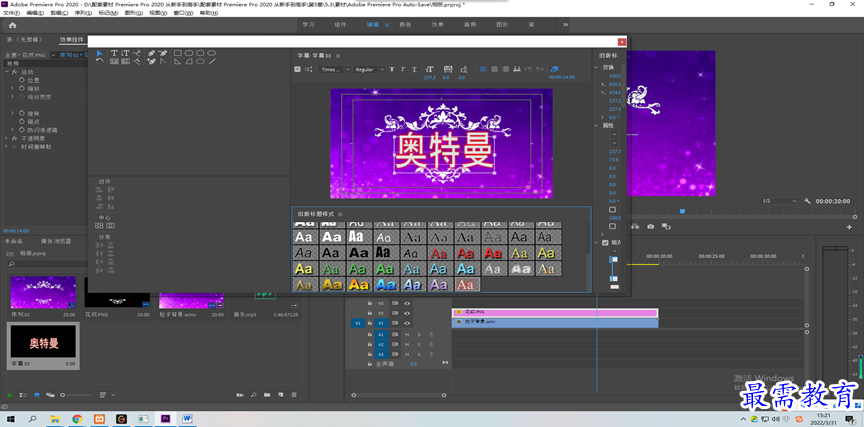Image resolution: width=864 pixels, height=427 pixels.
Task: Select the pink 花纹.PNG clip on timeline
Action: (555, 313)
